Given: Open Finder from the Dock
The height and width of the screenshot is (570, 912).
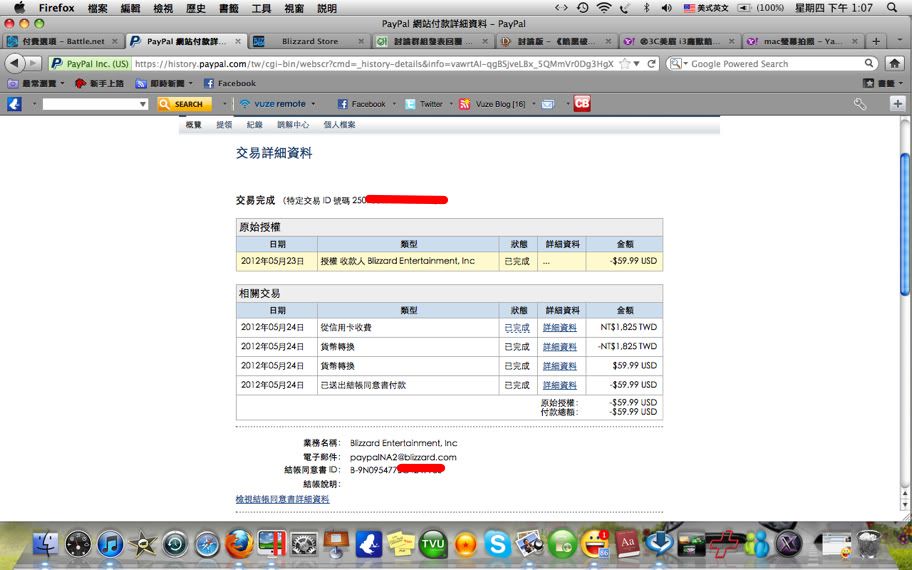Looking at the screenshot, I should pos(45,544).
